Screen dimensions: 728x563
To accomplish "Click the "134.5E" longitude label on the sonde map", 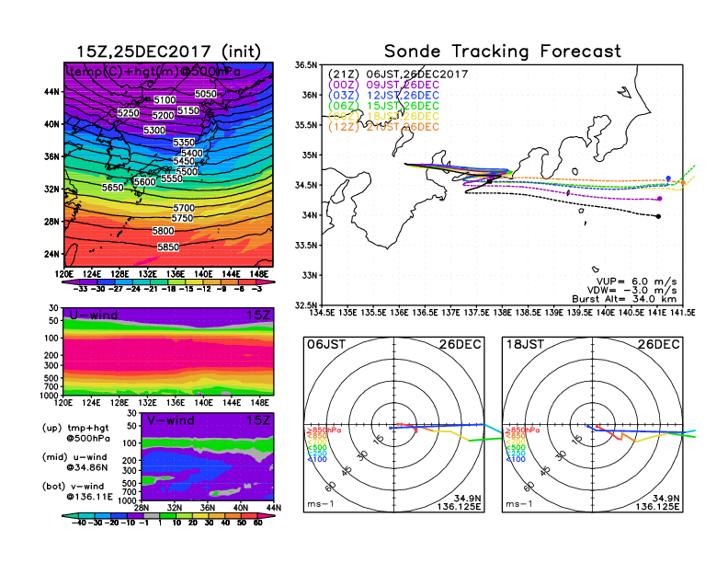I will pyautogui.click(x=322, y=313).
